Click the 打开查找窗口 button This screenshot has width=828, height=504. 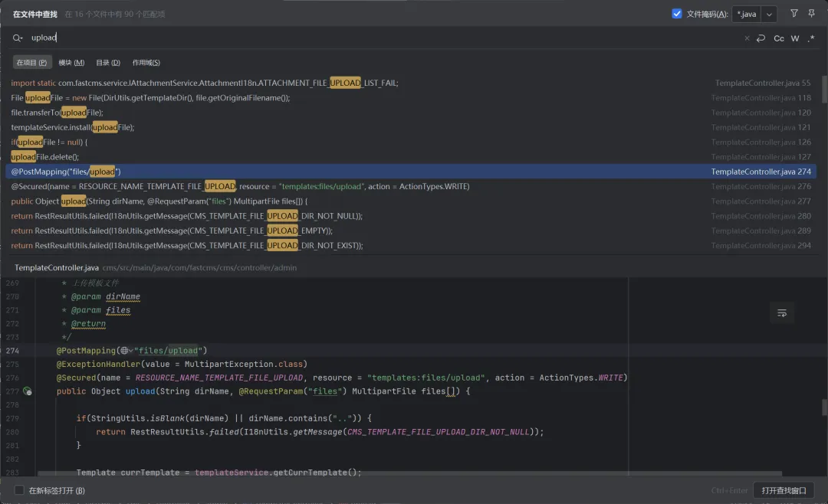pos(785,490)
